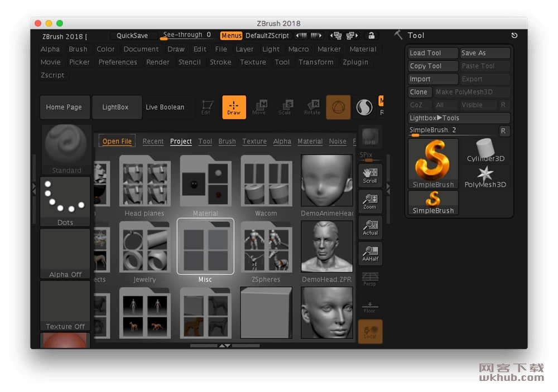Collapse the left tray via divider arrows
Viewport: 558px width, 392px height.
[x=34, y=188]
